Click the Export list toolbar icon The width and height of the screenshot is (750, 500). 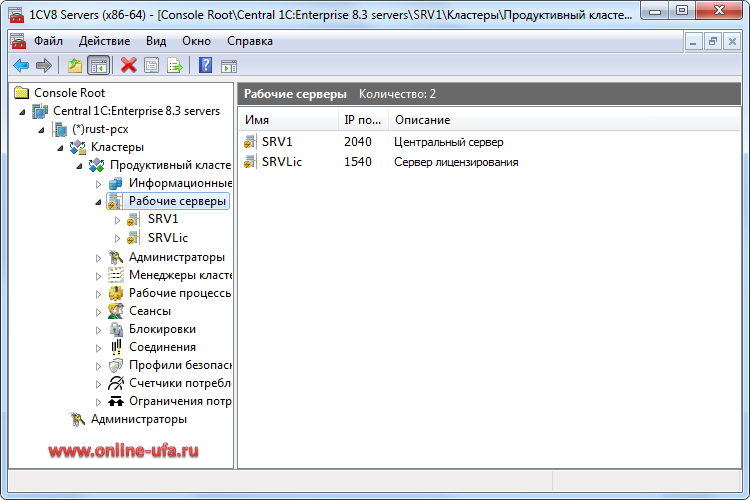coord(175,65)
